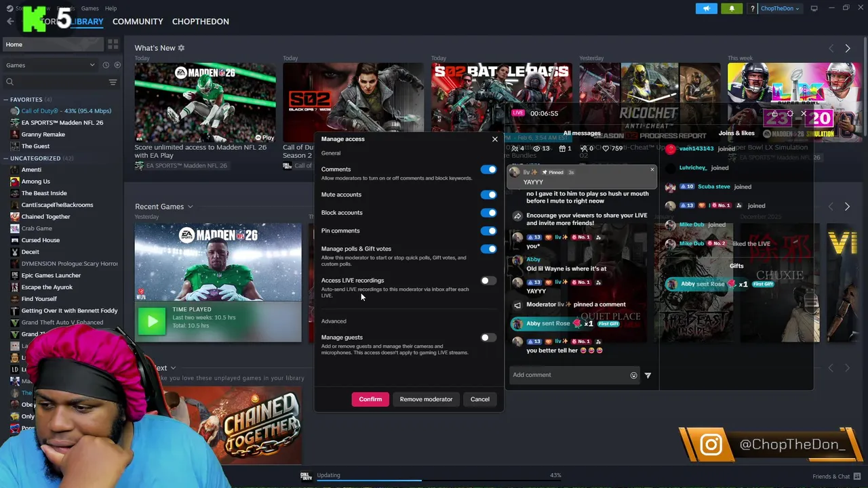Click the Call of Duty game icon in favorites
The height and width of the screenshot is (488, 868).
pyautogui.click(x=15, y=111)
